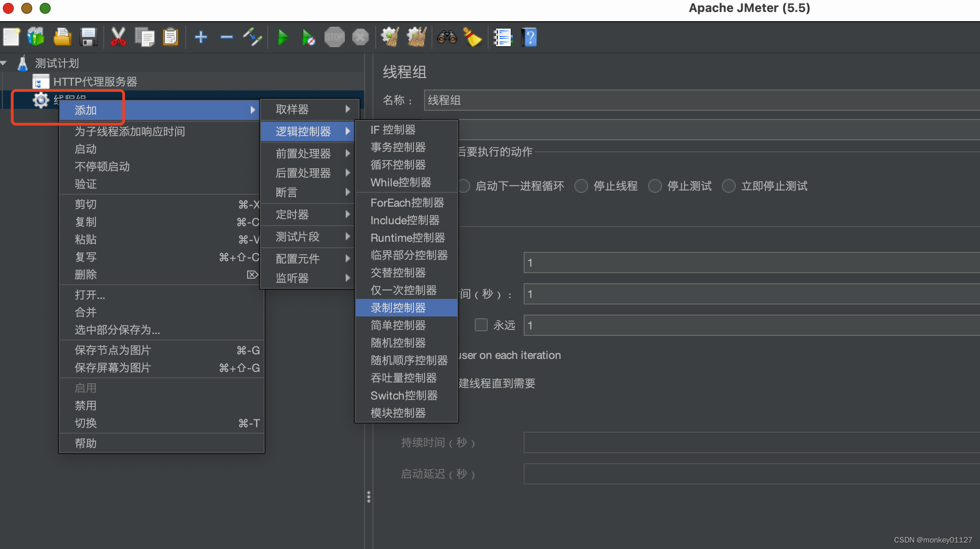This screenshot has height=549, width=980.
Task: Click the thread group gear icon
Action: point(41,100)
